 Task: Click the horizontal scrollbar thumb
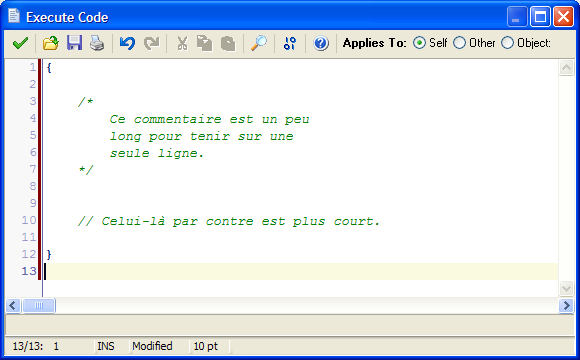(39, 306)
